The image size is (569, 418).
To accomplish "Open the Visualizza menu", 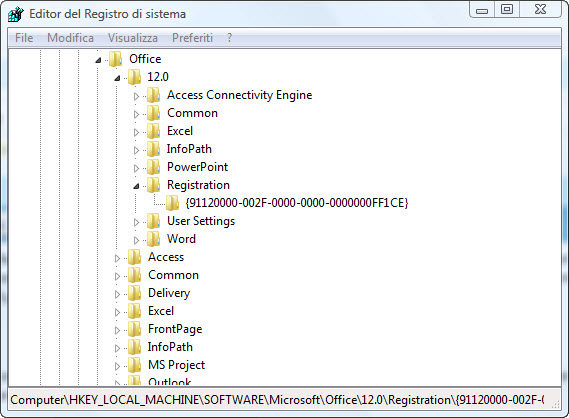I will coord(133,38).
